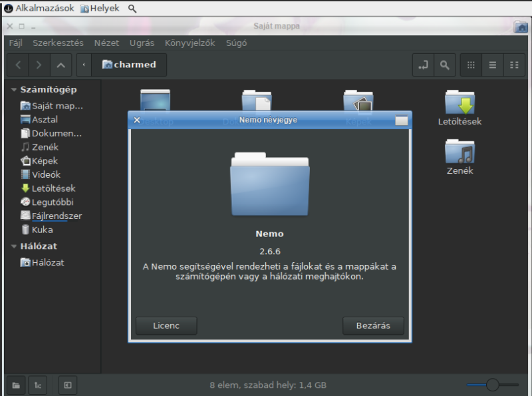This screenshot has height=396, width=532.
Task: Open Zenék in the sidebar
Action: (x=39, y=147)
